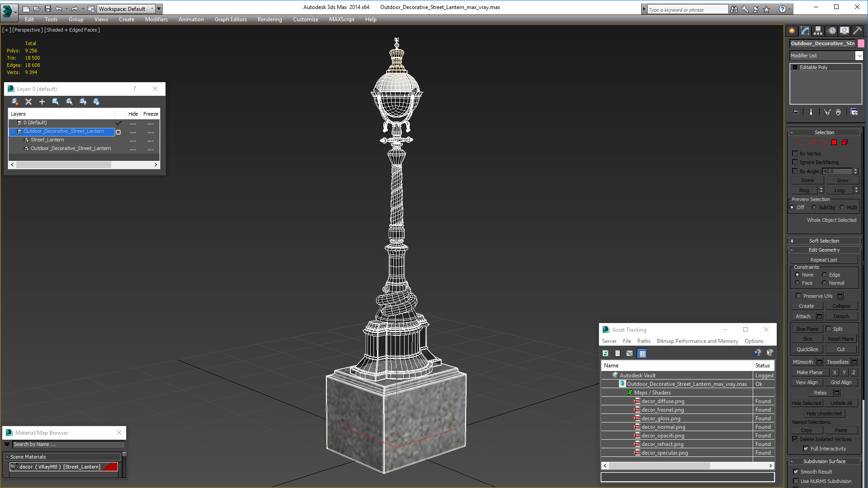Click Remove Modifier from stack icon

(x=838, y=112)
